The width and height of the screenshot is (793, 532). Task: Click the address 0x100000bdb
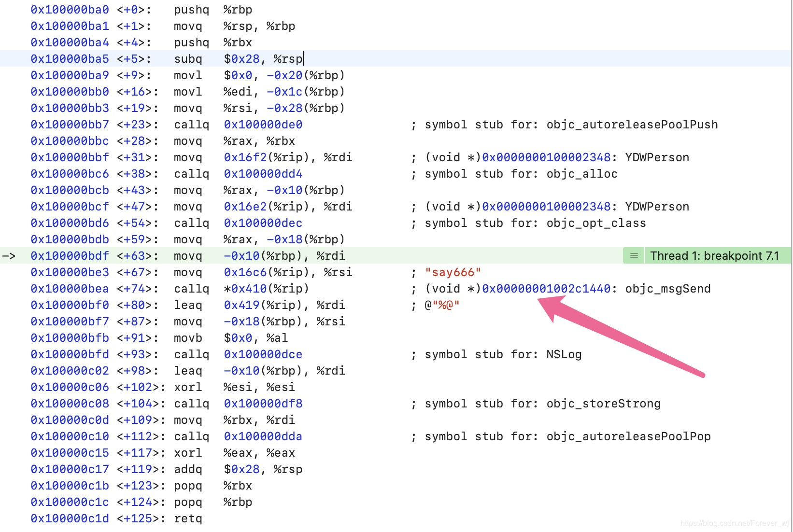(x=70, y=239)
